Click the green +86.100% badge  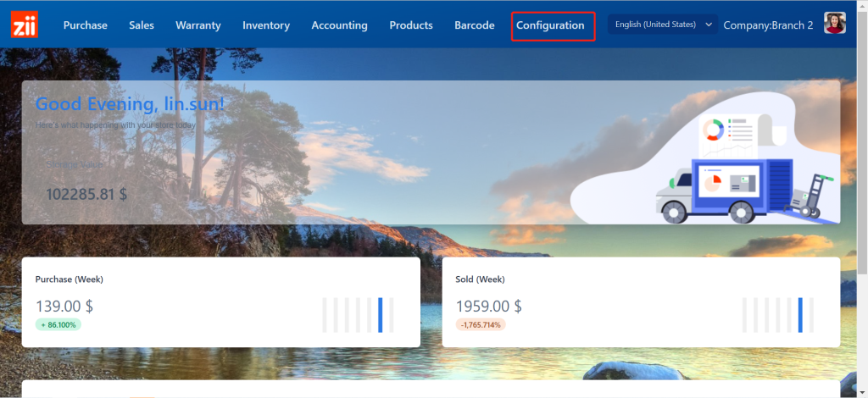tap(58, 324)
